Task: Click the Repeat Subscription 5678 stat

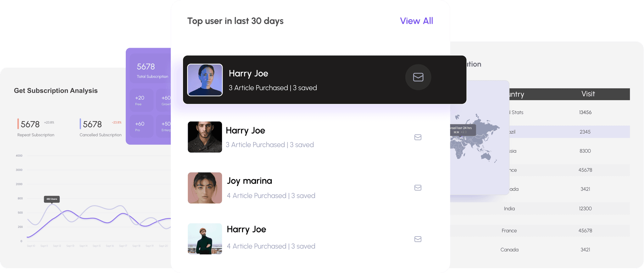Action: (x=30, y=124)
